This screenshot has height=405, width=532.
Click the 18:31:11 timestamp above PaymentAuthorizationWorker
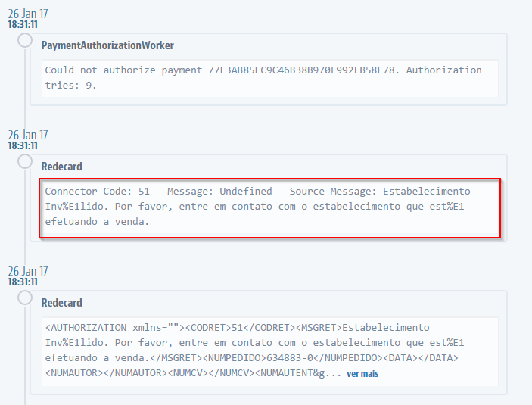click(x=23, y=24)
